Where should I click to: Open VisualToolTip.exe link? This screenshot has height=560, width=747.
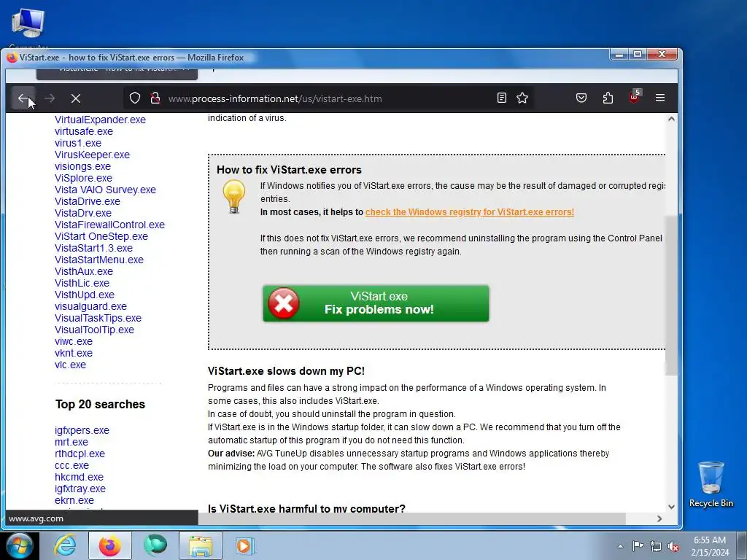(x=94, y=330)
